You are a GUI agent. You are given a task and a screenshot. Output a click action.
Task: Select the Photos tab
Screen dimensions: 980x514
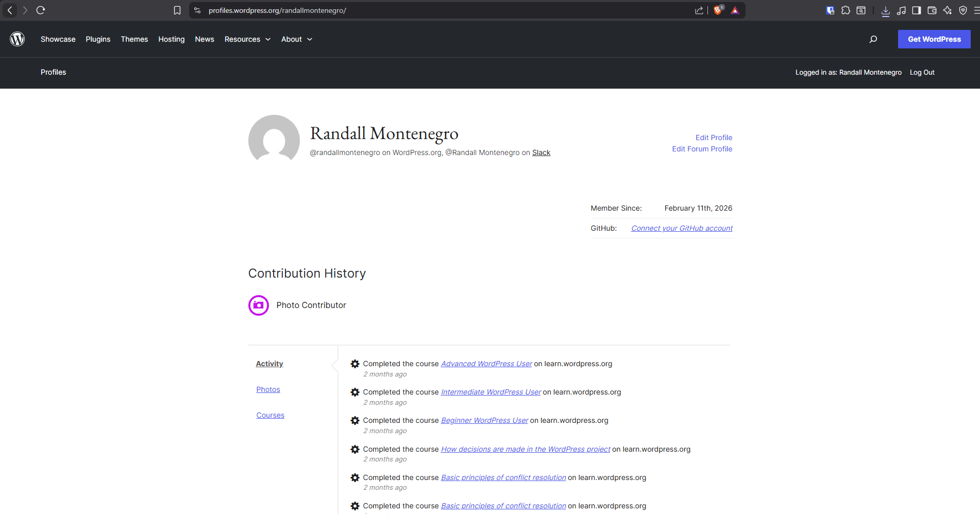(268, 389)
